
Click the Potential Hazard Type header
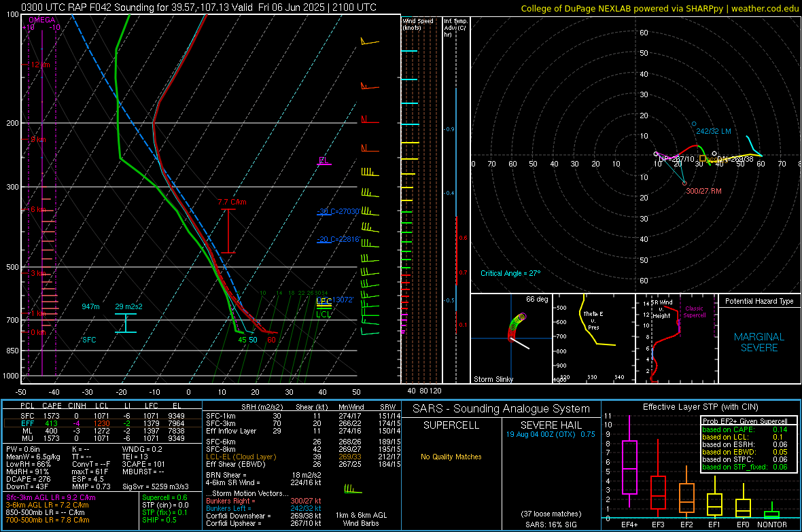(x=759, y=301)
